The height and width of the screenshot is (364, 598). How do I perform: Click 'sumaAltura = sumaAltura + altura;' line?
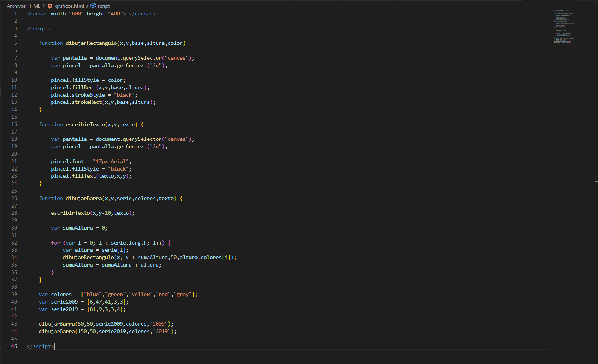coord(112,265)
